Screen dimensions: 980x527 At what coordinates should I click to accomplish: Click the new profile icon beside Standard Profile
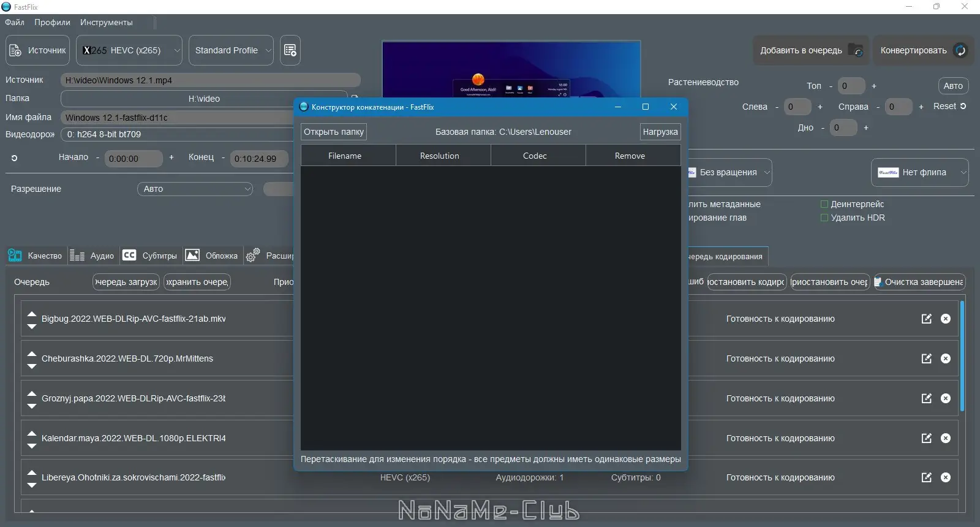tap(290, 50)
